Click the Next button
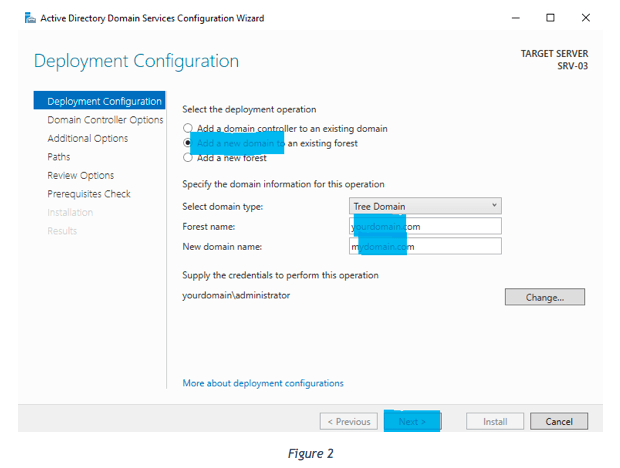Screen dimensions: 620x468 click(412, 422)
